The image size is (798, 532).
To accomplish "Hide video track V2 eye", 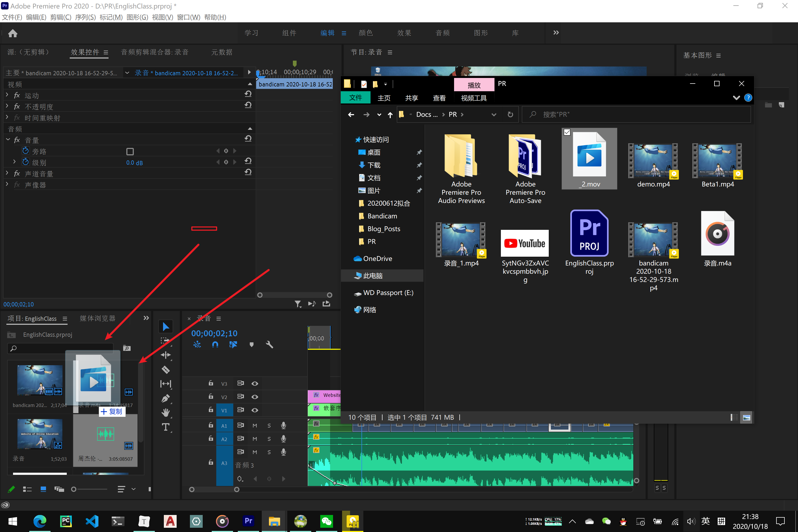I will [255, 397].
